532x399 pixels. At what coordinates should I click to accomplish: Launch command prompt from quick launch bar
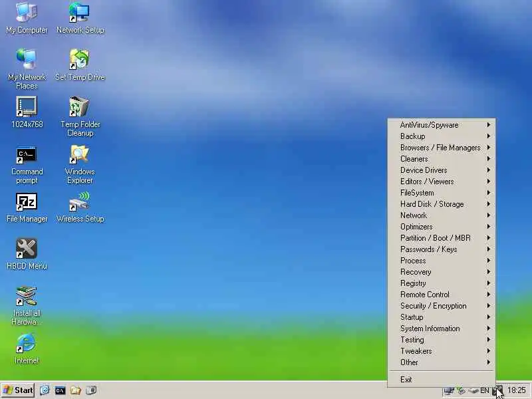pos(60,390)
